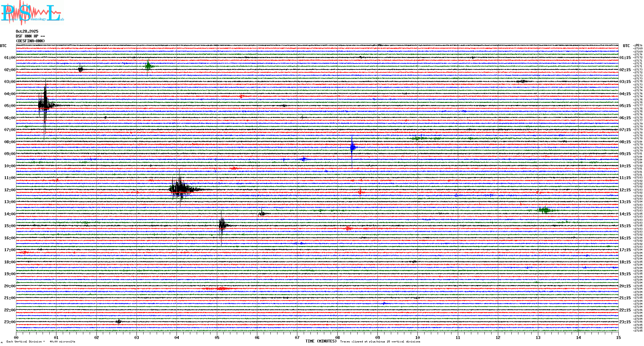Click the UTC label at top left

pos(3,46)
